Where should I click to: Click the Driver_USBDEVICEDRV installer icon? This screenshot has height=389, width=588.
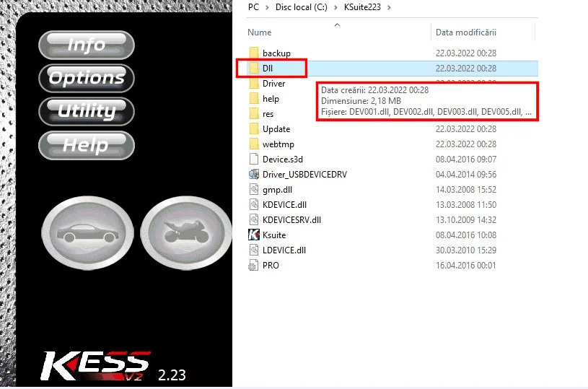tap(254, 174)
